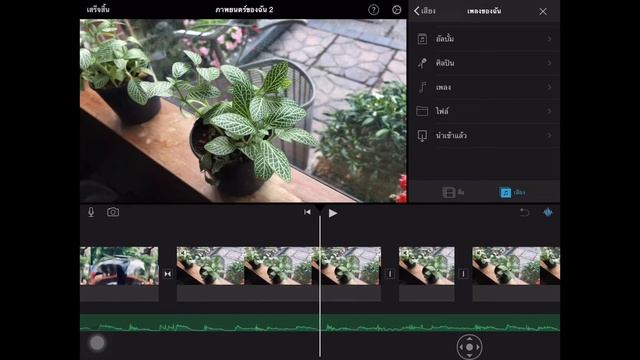
Task: Jump to the beginning with the skip-back button
Action: point(307,212)
